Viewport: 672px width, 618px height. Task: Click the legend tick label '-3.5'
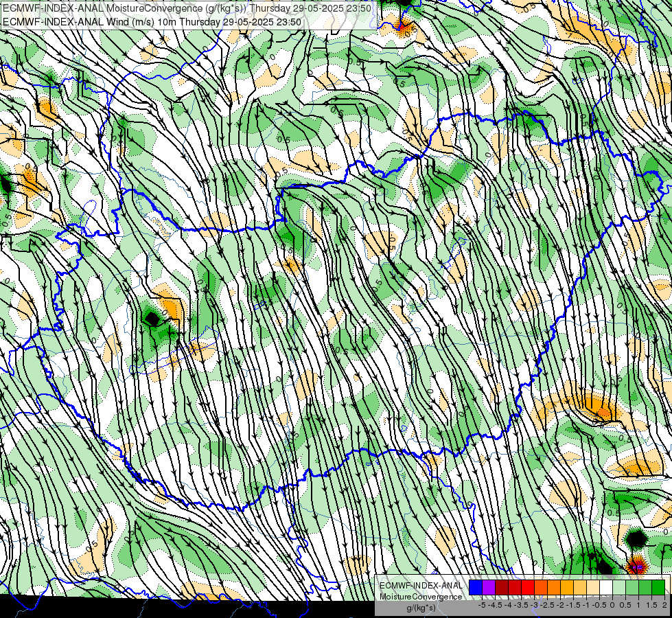click(x=521, y=605)
